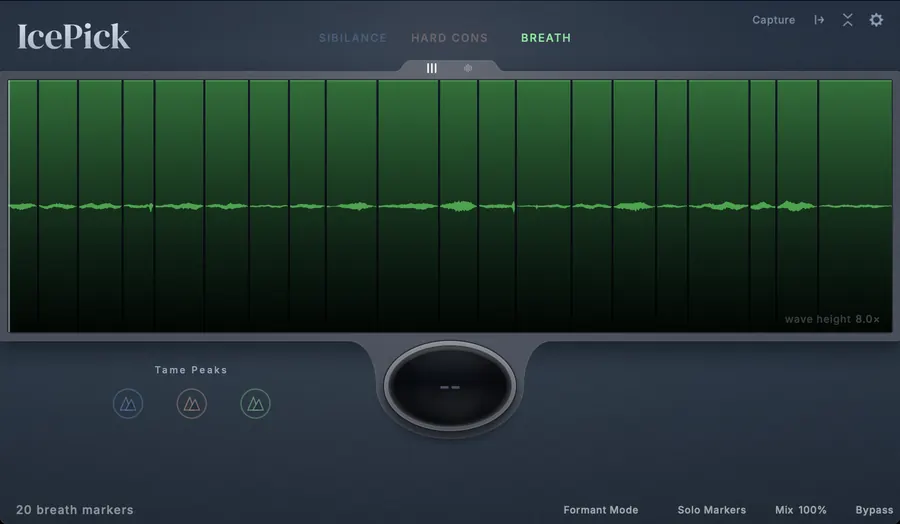The image size is (900, 524).
Task: Click the wave height 8.0× label
Action: (x=832, y=319)
